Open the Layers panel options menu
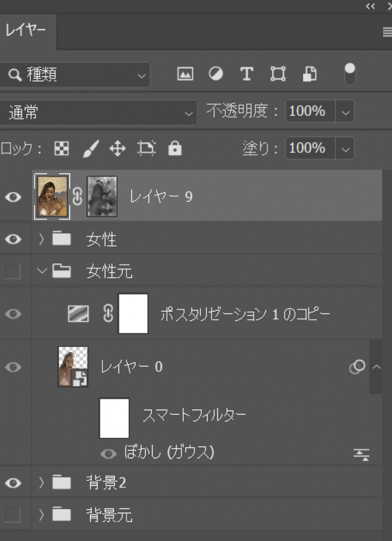Viewport: 392px width, 541px height. pos(387,32)
